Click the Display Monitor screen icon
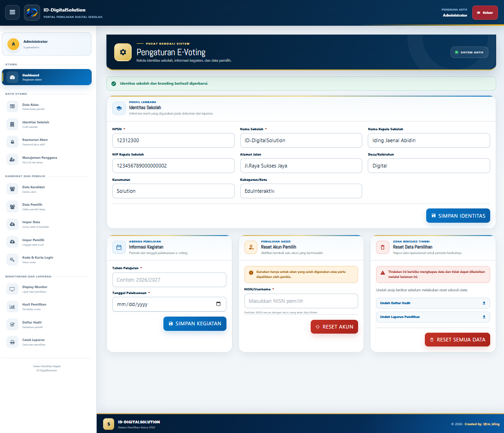 point(12,289)
